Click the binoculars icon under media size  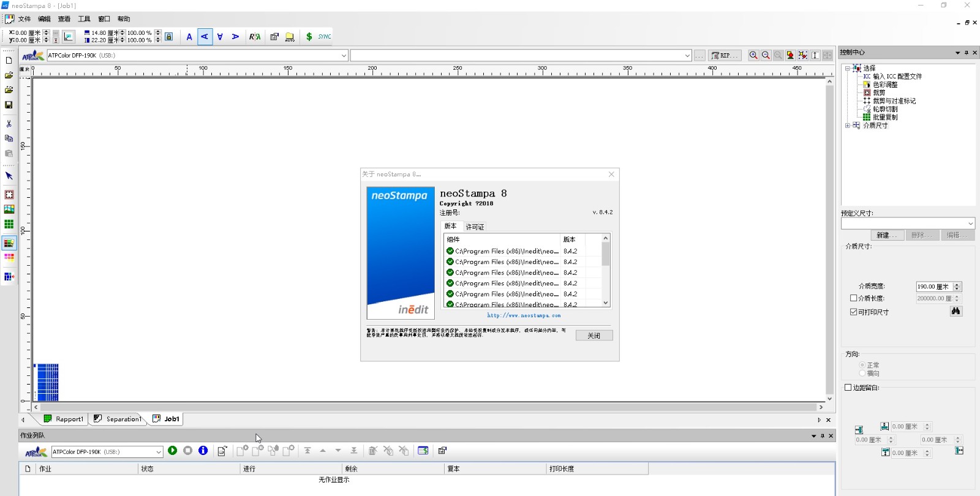956,311
